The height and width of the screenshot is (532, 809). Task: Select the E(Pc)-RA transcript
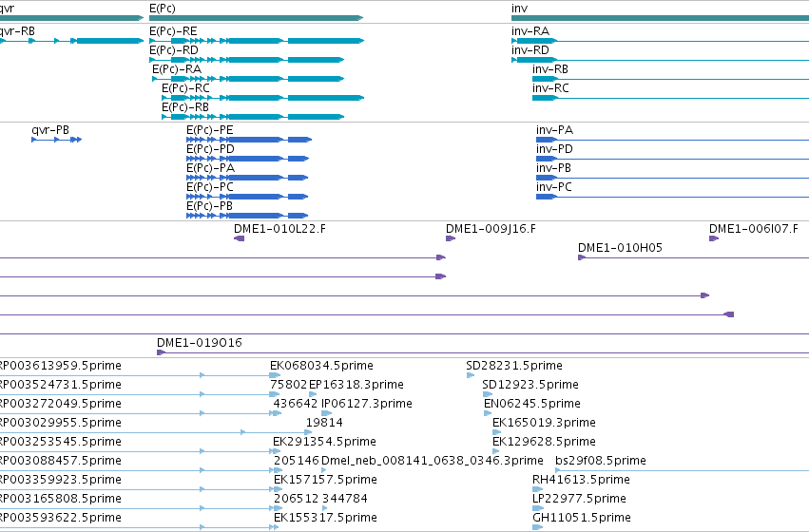point(248,79)
